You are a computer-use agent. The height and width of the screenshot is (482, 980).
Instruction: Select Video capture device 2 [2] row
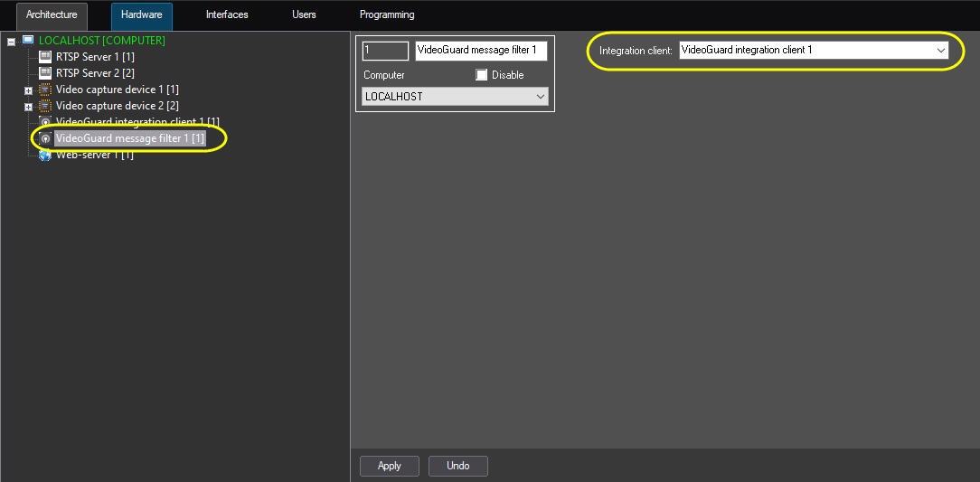click(118, 106)
